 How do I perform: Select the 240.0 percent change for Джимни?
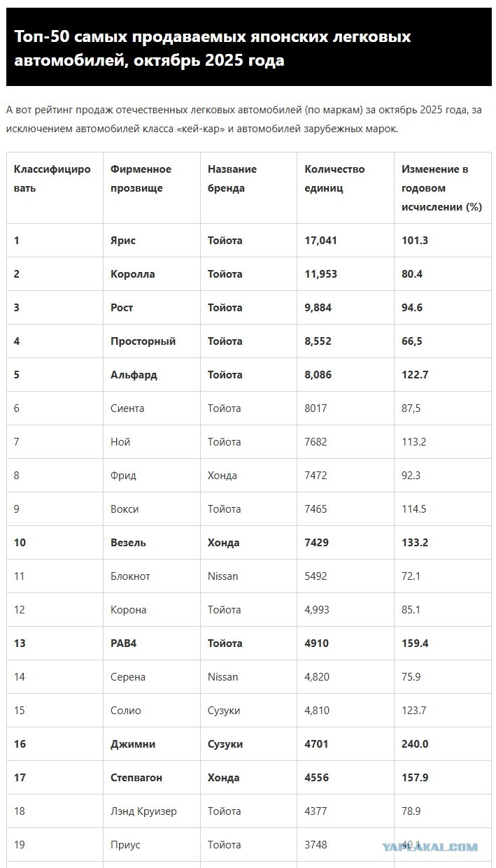coord(415,744)
